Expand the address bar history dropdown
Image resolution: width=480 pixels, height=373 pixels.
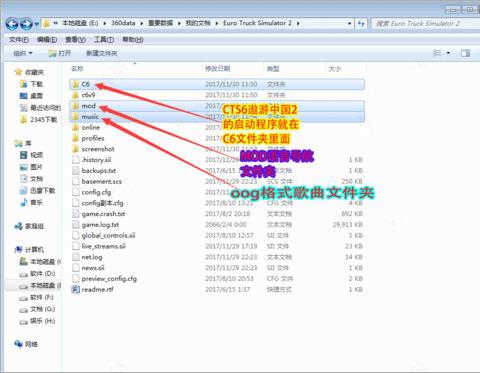(349, 23)
